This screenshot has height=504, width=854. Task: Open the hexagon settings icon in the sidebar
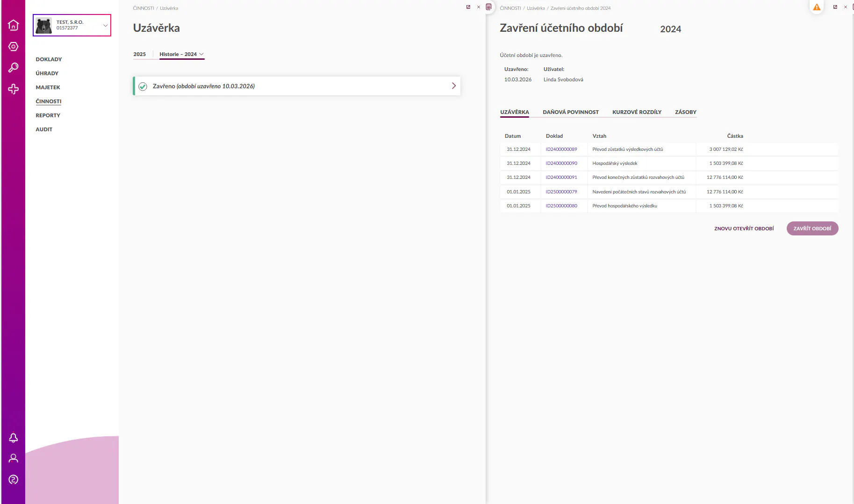14,47
